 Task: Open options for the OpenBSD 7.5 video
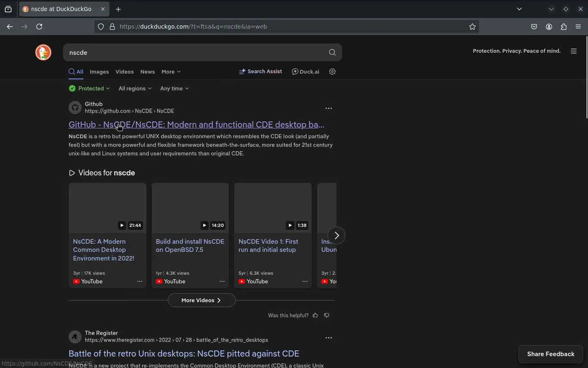click(223, 281)
